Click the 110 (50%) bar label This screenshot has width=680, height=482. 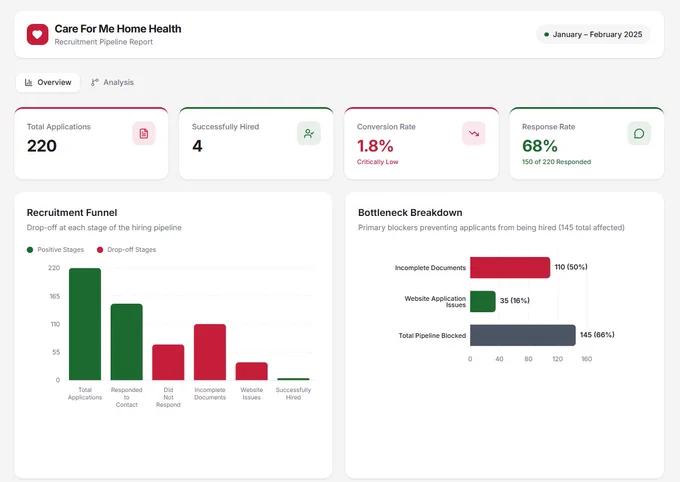pos(571,267)
